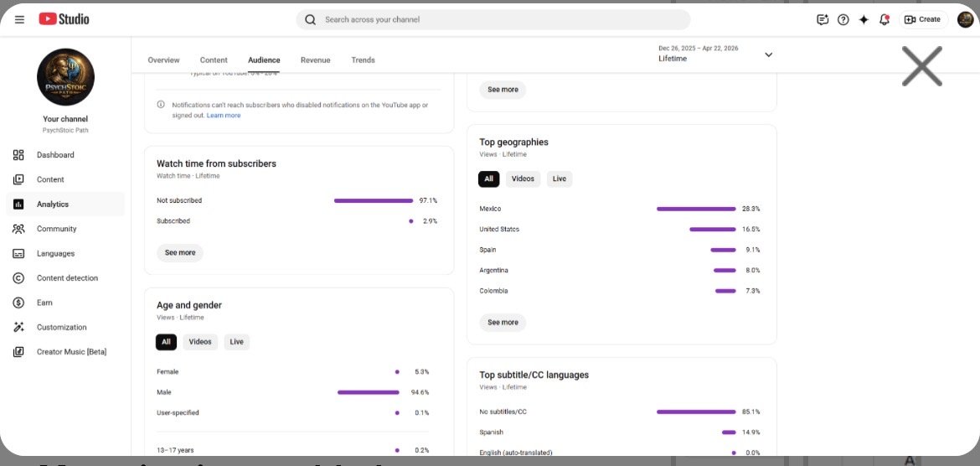Open the notifications bell
Image resolution: width=980 pixels, height=466 pixels.
[x=885, y=19]
